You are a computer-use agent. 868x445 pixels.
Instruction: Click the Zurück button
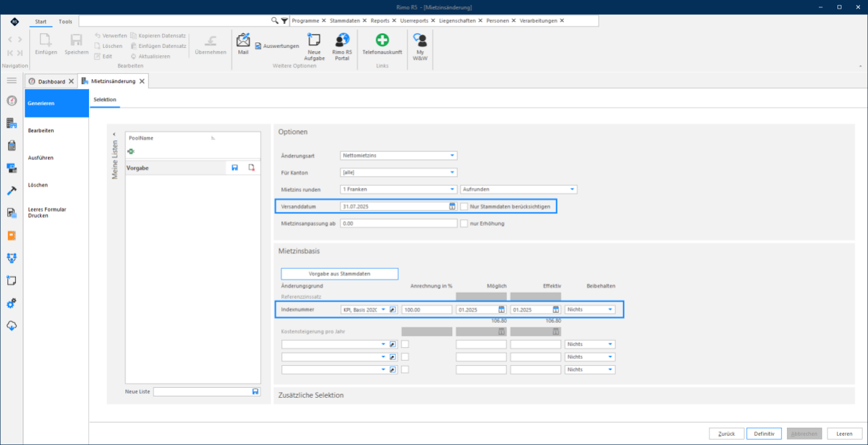(727, 434)
